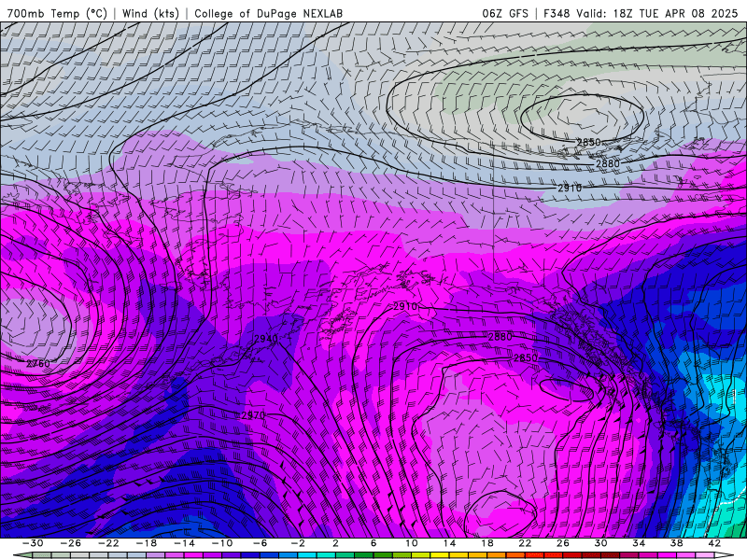
Task: Click the 2940 height contour label
Action: coord(266,339)
